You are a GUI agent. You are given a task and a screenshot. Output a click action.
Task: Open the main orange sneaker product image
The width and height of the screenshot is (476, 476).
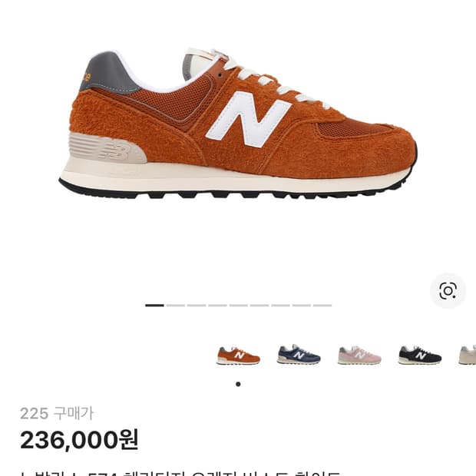coord(238,124)
